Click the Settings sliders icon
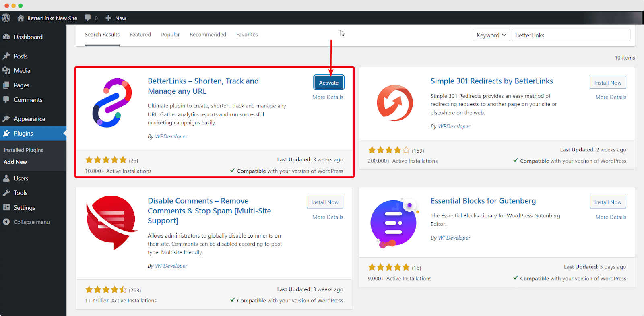 (6, 207)
